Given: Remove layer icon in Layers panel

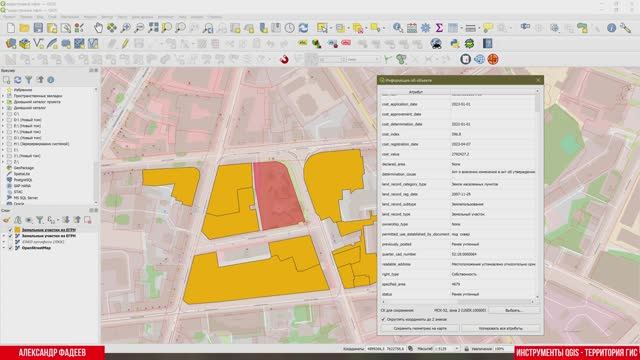Looking at the screenshot, I should [87, 220].
